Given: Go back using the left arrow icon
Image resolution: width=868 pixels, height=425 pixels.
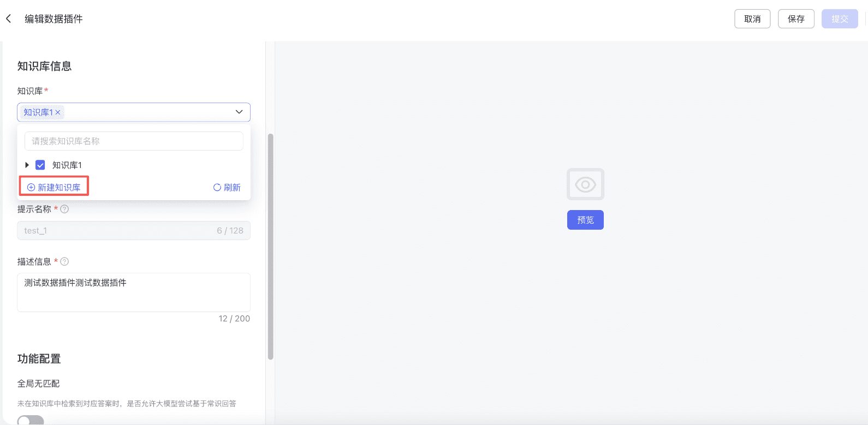Looking at the screenshot, I should pos(8,19).
